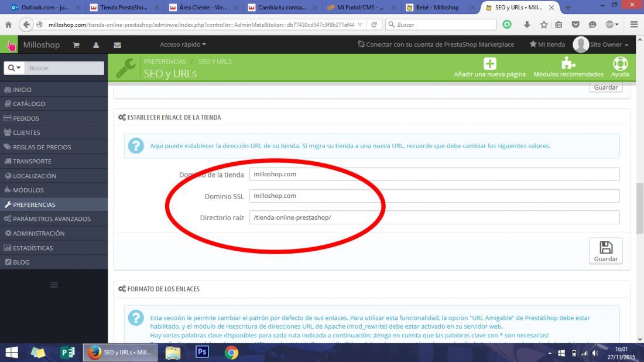Go back with the browser back arrow
This screenshot has height=362, width=644.
(x=26, y=25)
